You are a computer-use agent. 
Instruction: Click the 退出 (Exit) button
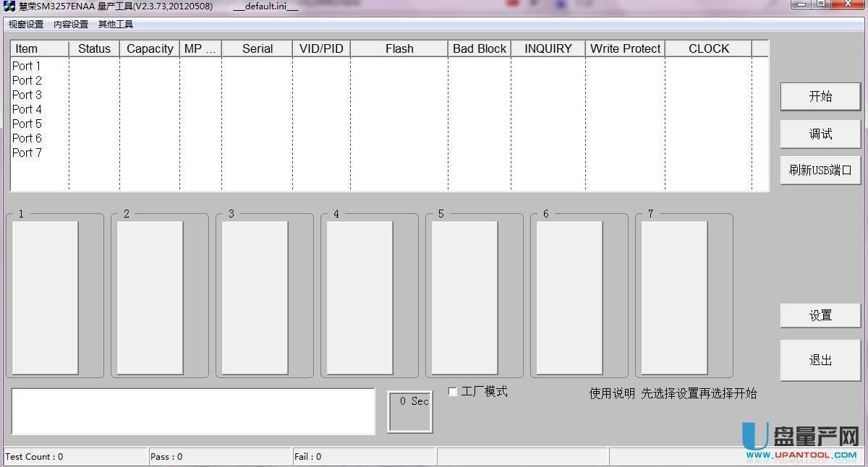[x=820, y=360]
